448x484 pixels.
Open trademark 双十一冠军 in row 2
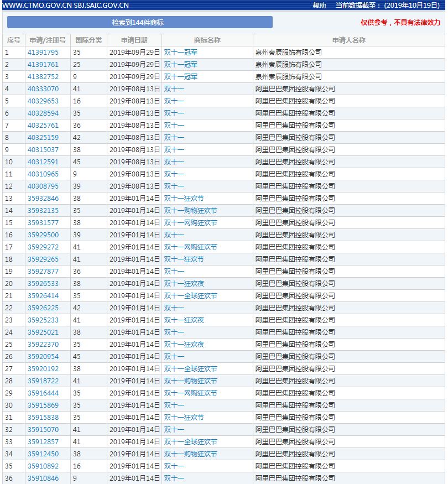[x=181, y=65]
